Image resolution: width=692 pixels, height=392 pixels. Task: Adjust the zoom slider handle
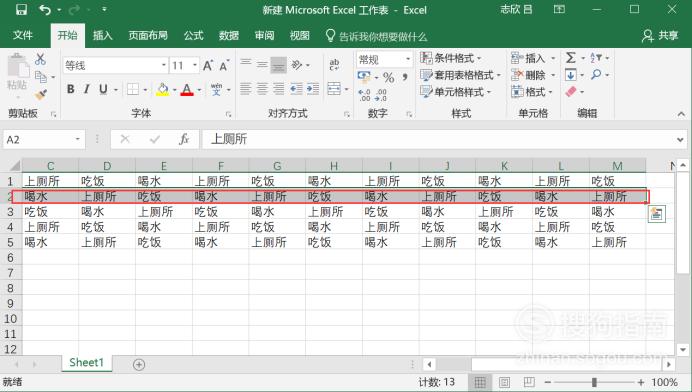pyautogui.click(x=594, y=382)
